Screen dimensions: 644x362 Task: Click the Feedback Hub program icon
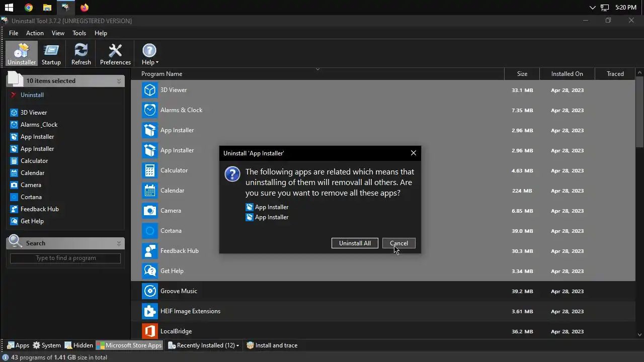click(149, 251)
